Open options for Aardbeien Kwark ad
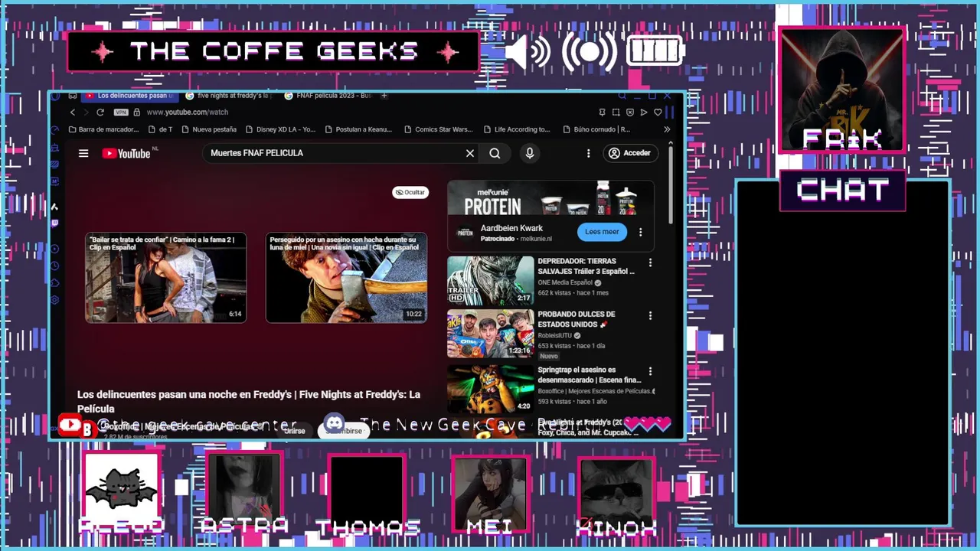The height and width of the screenshot is (551, 980). [641, 232]
